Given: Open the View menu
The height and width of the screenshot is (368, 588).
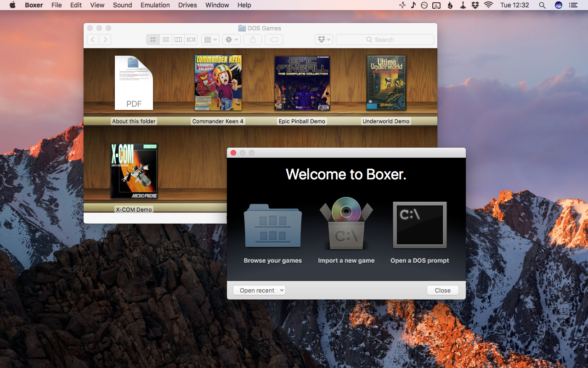Looking at the screenshot, I should pyautogui.click(x=97, y=5).
